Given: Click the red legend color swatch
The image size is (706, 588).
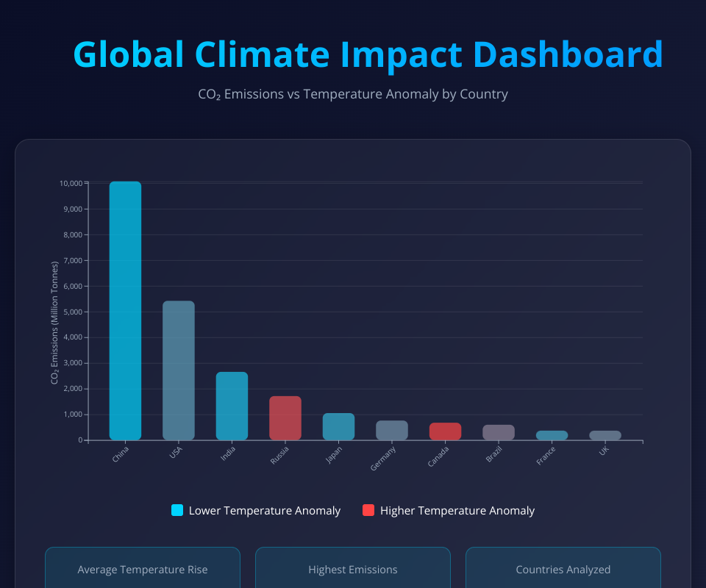Looking at the screenshot, I should pyautogui.click(x=368, y=510).
